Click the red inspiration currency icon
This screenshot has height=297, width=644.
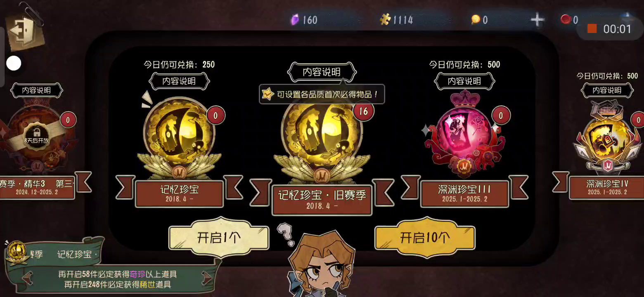tap(566, 19)
